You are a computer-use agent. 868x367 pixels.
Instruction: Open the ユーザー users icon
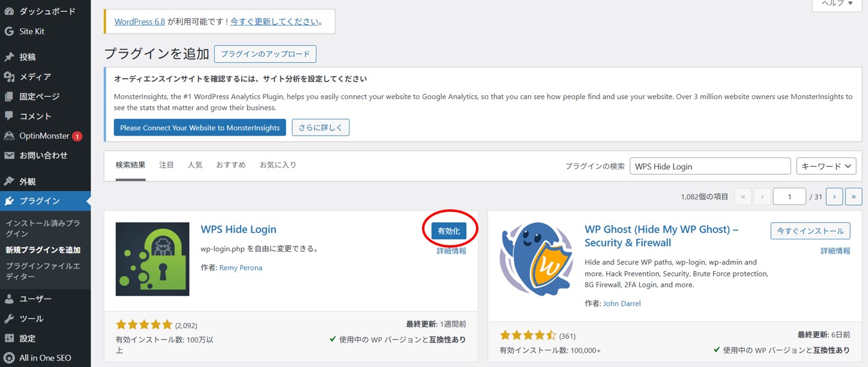(x=10, y=298)
